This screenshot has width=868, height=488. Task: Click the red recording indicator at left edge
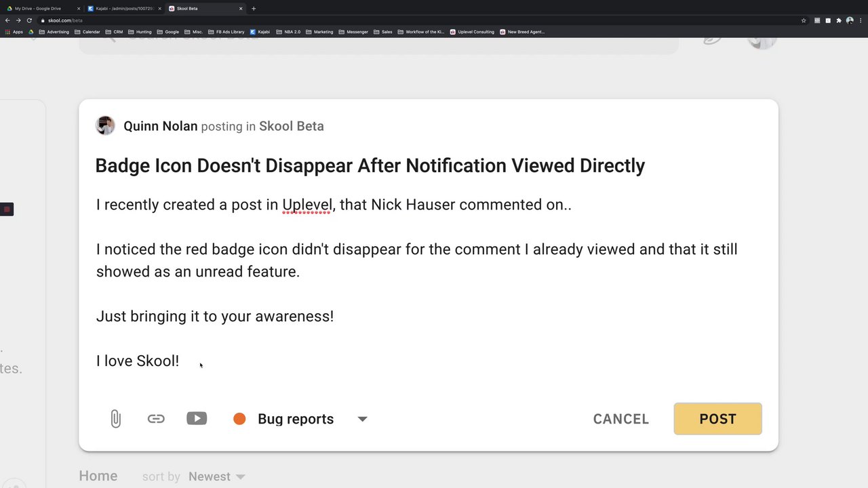(x=7, y=209)
